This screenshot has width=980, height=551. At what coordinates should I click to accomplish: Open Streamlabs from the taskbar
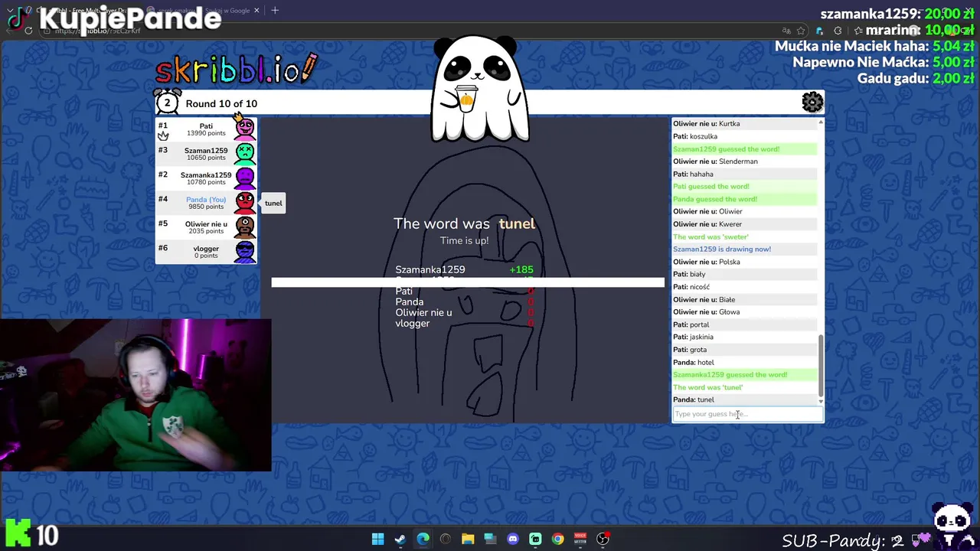(535, 539)
